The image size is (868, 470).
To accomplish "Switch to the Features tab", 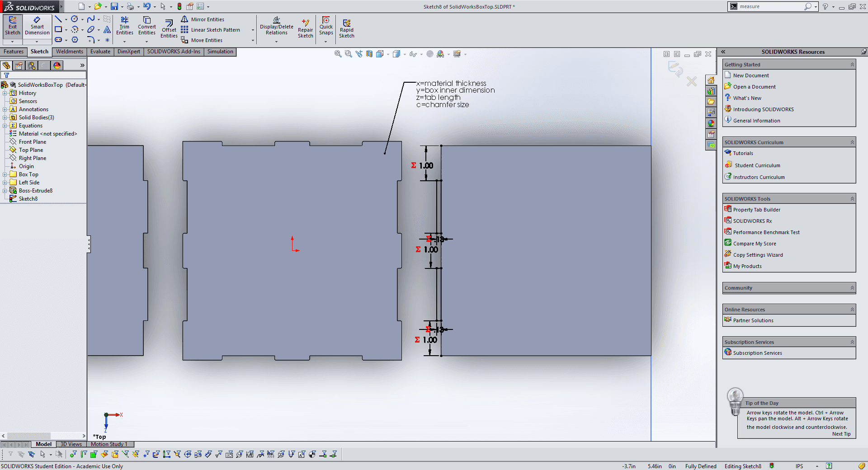I will [x=14, y=52].
